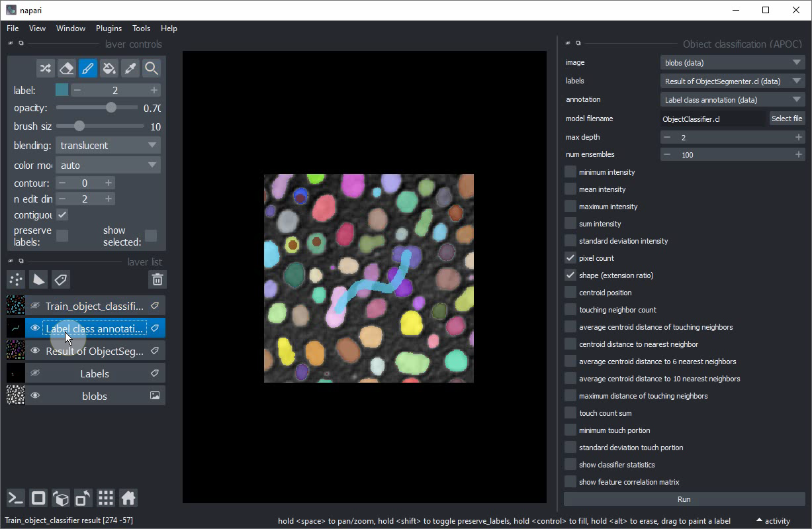Viewport: 812px width, 529px height.
Task: Open the image dropdown showing blobs (data)
Action: (x=732, y=63)
